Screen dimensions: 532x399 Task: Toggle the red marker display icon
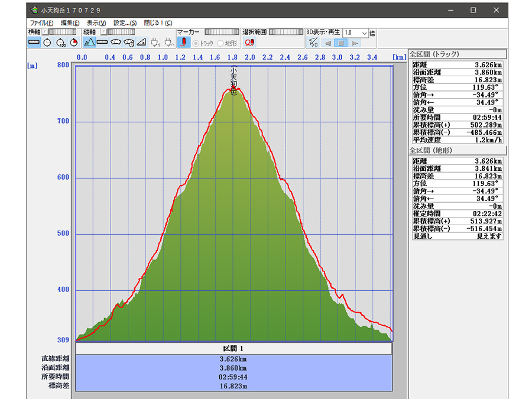click(184, 43)
